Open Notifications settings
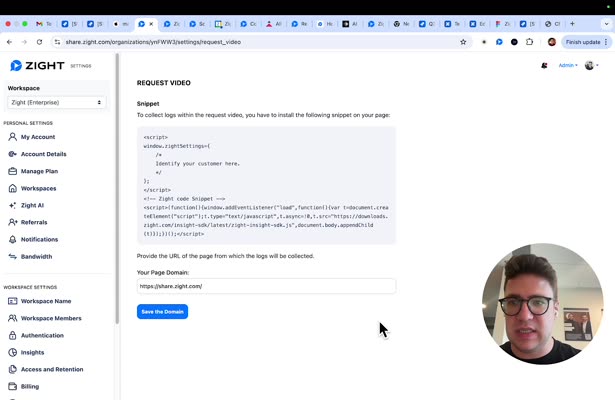The height and width of the screenshot is (400, 615). tap(33, 239)
